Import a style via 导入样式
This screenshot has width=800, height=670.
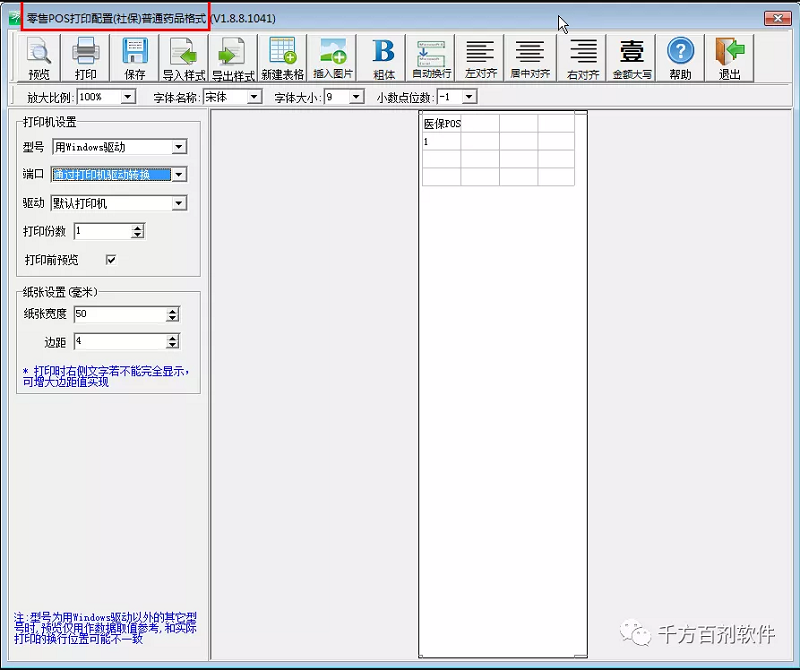point(184,58)
